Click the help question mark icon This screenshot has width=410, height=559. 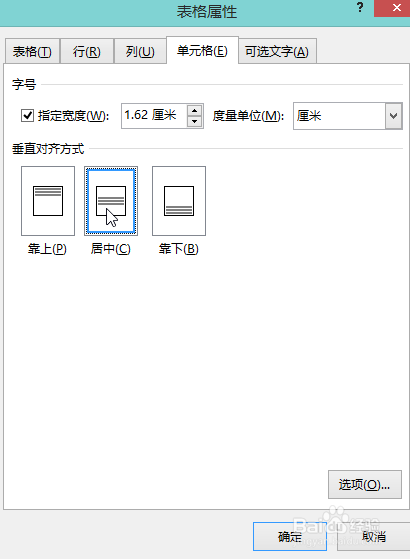click(360, 8)
